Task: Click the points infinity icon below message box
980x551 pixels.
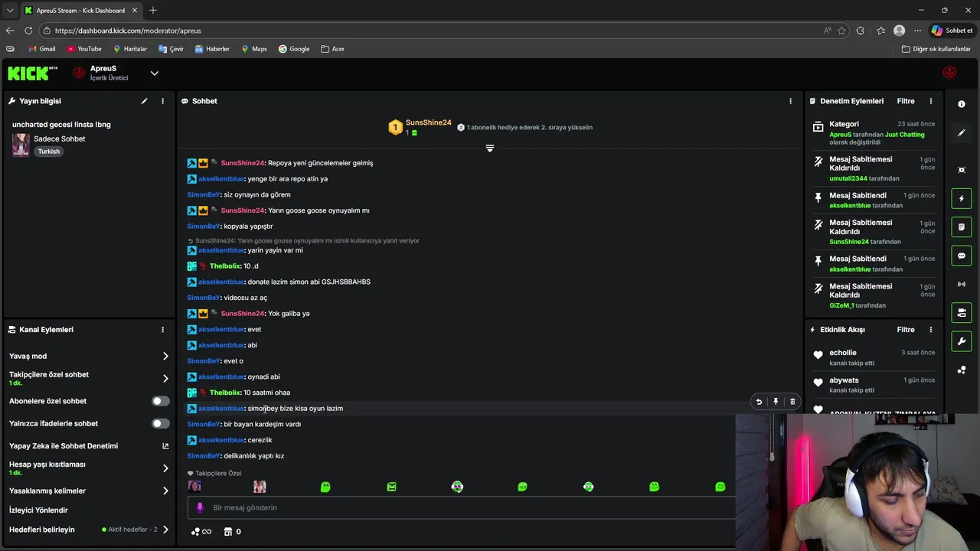Action: (x=201, y=532)
